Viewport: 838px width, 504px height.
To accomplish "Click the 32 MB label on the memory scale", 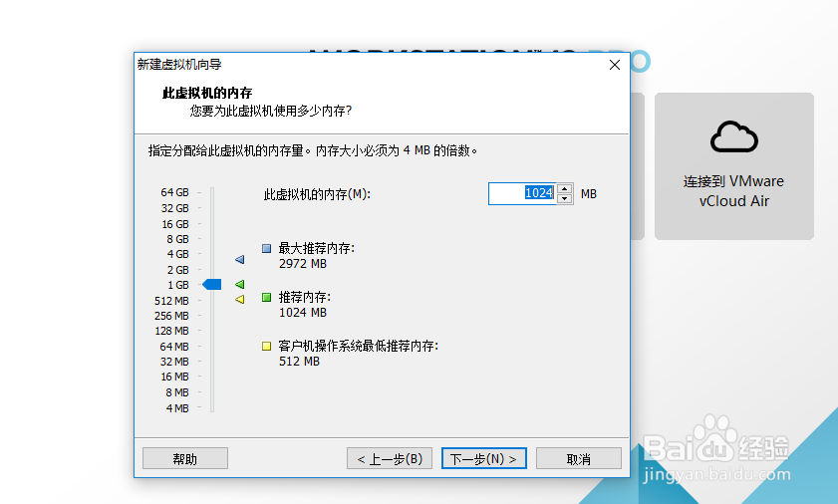I will [174, 362].
